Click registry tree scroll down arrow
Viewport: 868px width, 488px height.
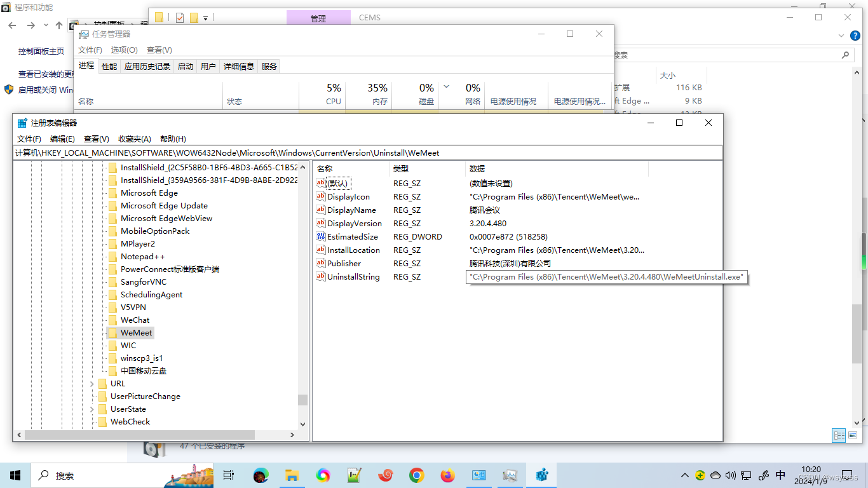302,424
